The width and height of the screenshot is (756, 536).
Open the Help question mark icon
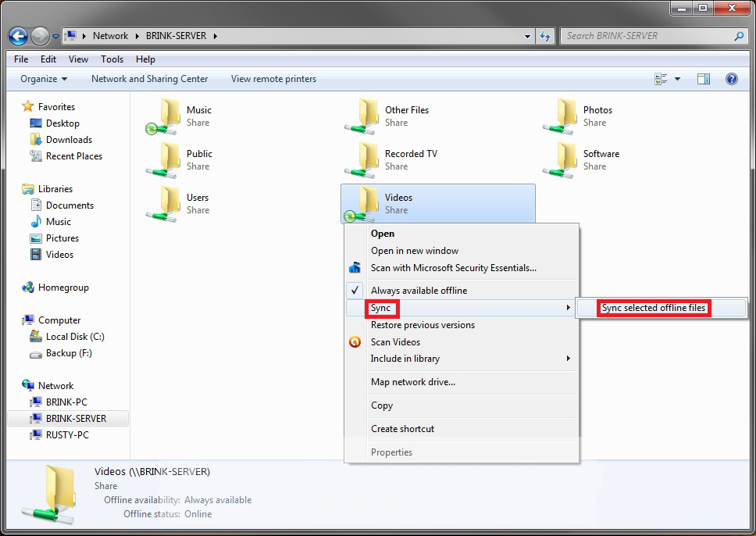(x=732, y=79)
